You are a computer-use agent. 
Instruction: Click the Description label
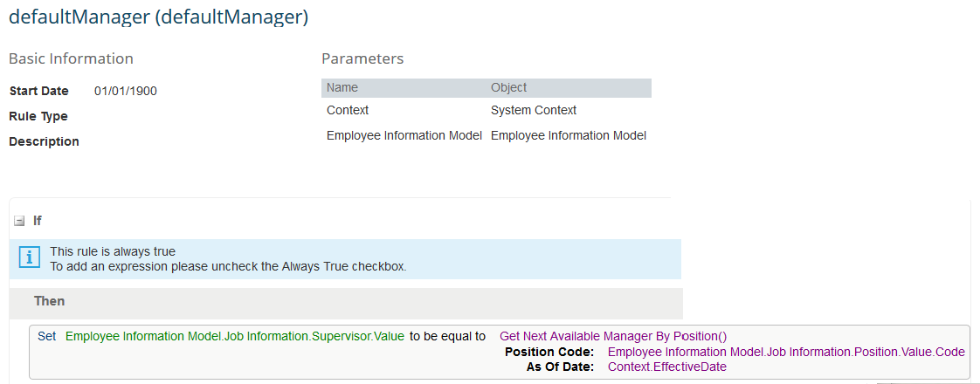pyautogui.click(x=44, y=141)
